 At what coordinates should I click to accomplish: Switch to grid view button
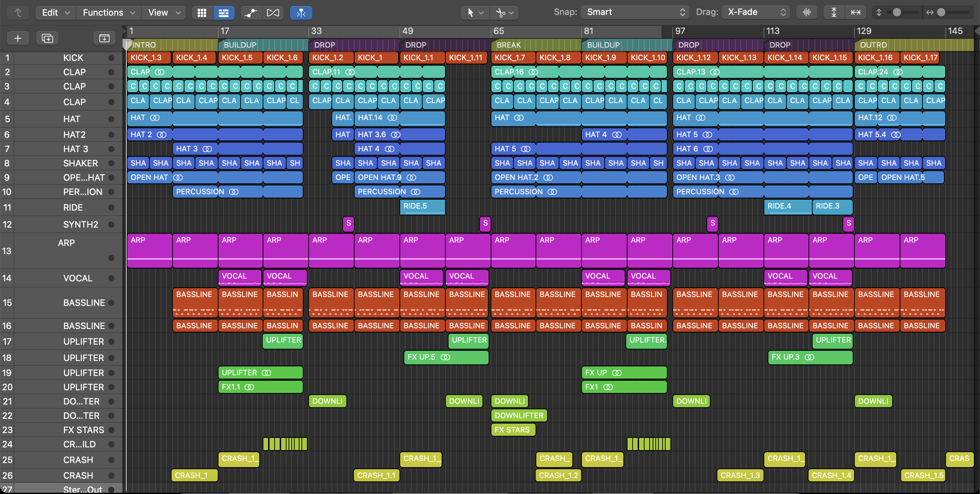202,13
